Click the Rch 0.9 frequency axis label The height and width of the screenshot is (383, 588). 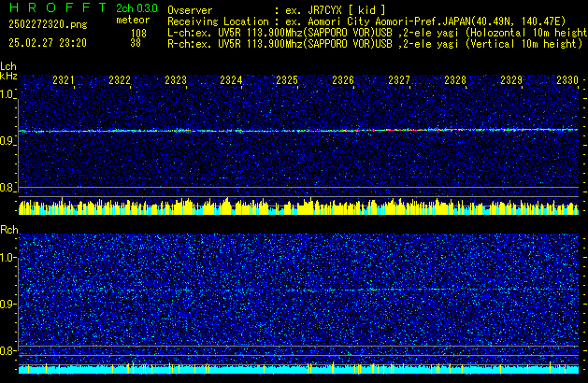tap(7, 304)
